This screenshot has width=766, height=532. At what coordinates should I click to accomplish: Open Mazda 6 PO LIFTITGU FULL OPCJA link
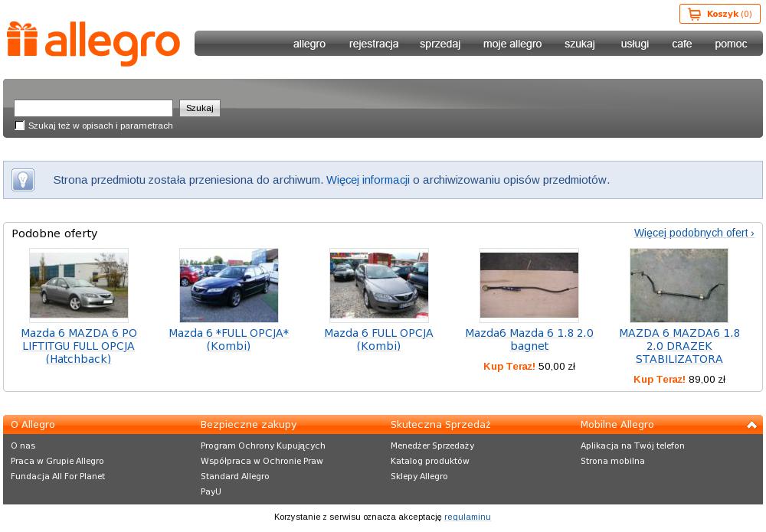coord(79,346)
